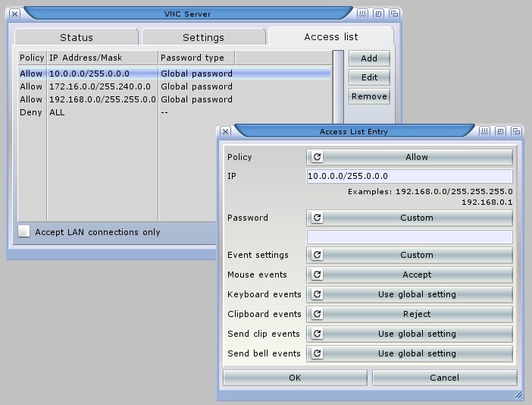Image resolution: width=532 pixels, height=405 pixels.
Task: Click the resize handle of Access List Entry window
Action: (x=518, y=395)
